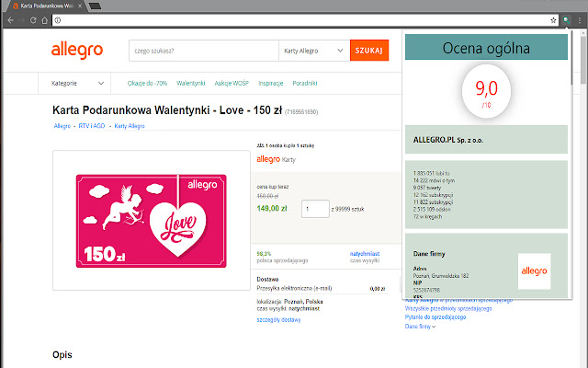Click the allegro logo in extension popup
Image resolution: width=588 pixels, height=368 pixels.
pyautogui.click(x=534, y=271)
